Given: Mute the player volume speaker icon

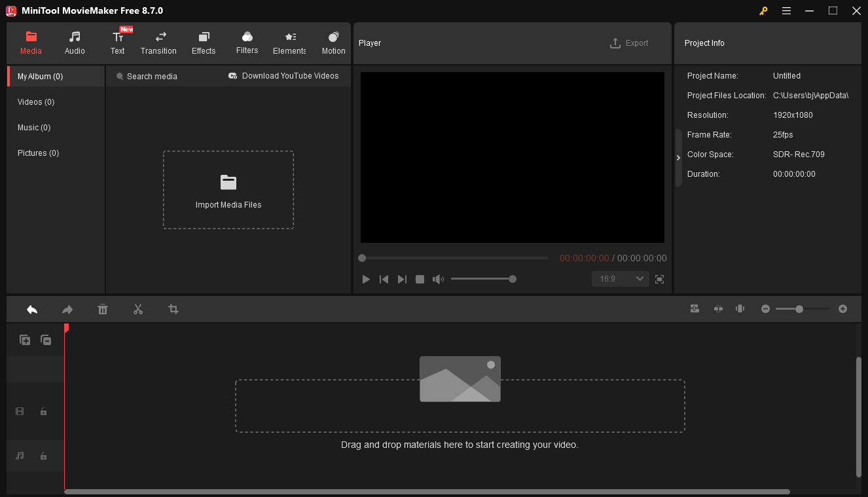Looking at the screenshot, I should click(x=438, y=280).
